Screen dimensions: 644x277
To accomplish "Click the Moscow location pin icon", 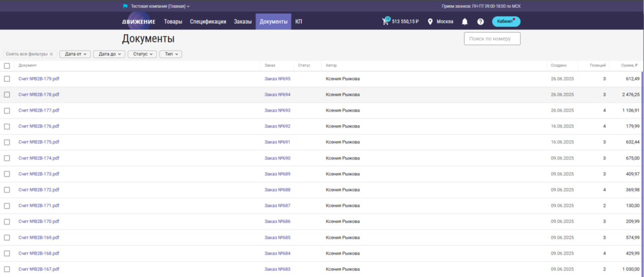I will click(430, 22).
